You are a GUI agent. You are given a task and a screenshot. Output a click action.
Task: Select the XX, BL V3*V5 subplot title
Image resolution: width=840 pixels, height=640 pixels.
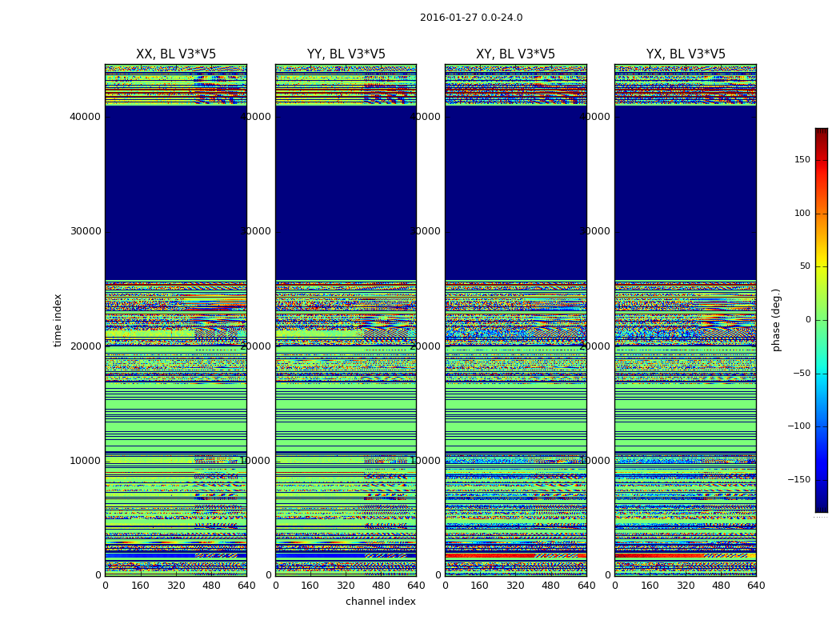click(176, 54)
